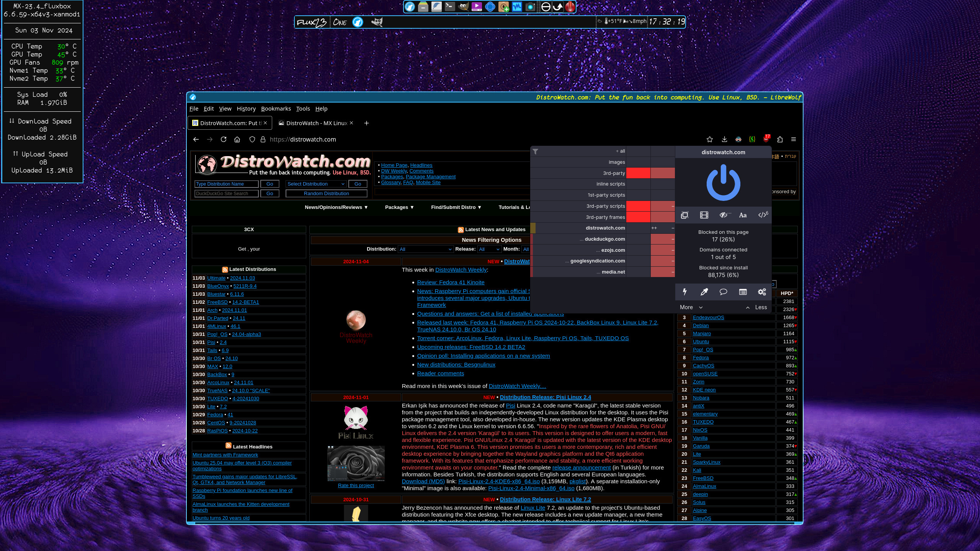Click the report issue speech bubble icon
The width and height of the screenshot is (980, 551).
[x=723, y=292]
